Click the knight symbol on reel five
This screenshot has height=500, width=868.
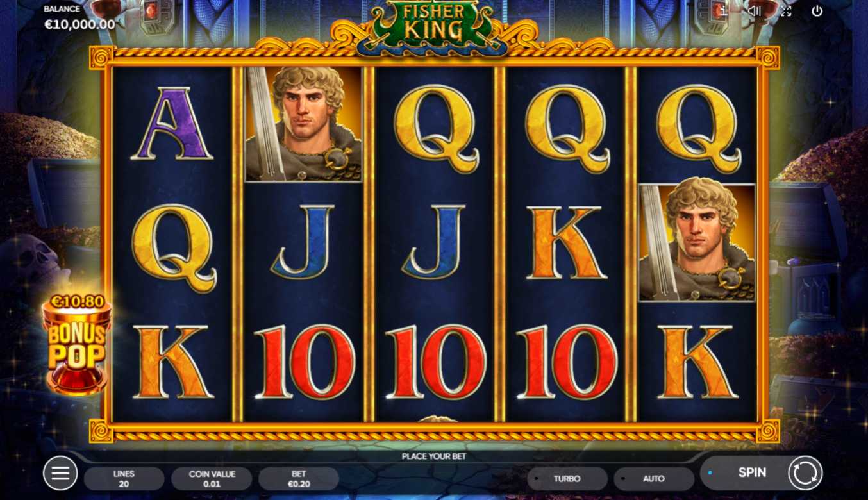point(697,243)
